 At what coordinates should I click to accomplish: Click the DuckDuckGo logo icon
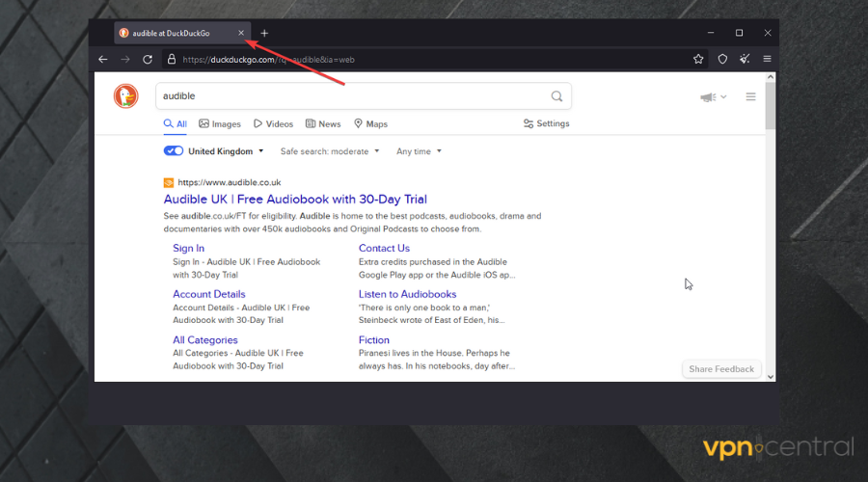coord(125,95)
